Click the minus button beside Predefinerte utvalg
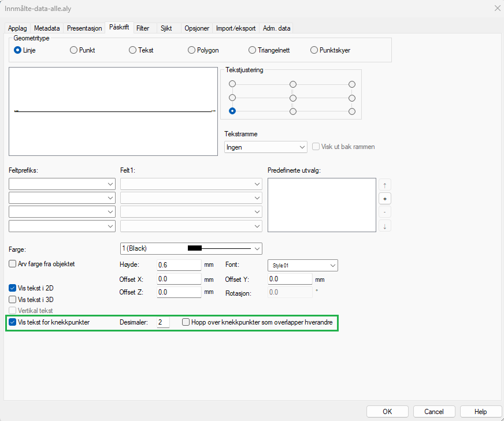Screen dimensions: 504x421 384,212
